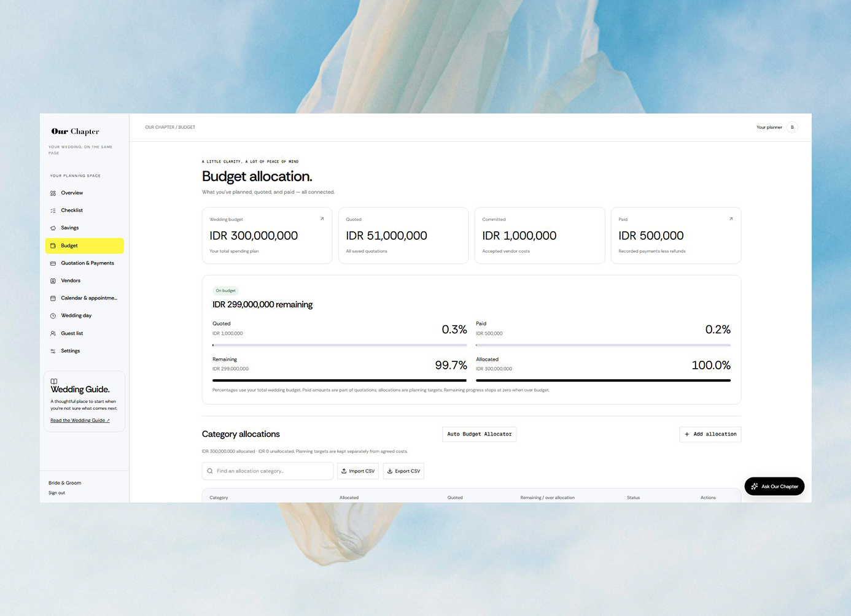Open the Quotation & Payments card icon
The height and width of the screenshot is (616, 851).
click(x=53, y=263)
